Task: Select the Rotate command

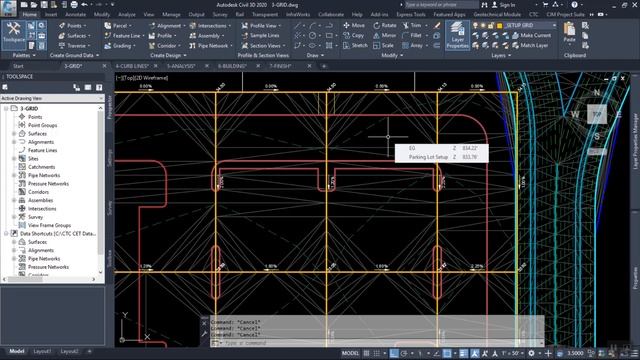Action: 384,25
